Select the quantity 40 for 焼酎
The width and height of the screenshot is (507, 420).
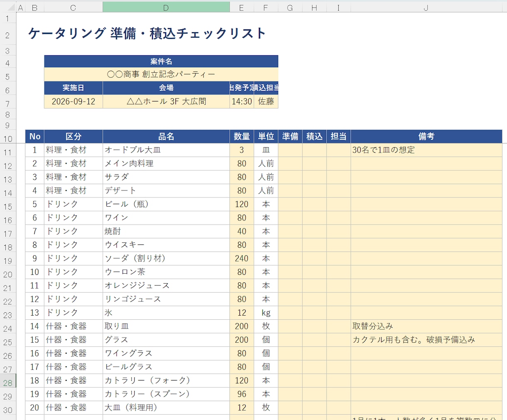pyautogui.click(x=242, y=232)
